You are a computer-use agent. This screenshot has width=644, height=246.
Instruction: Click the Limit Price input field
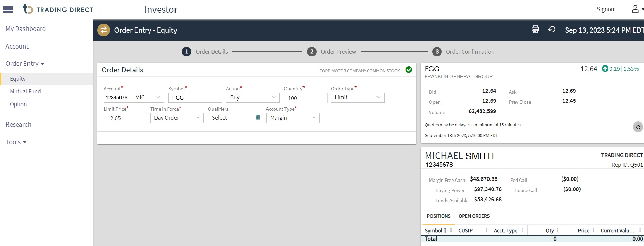click(x=125, y=118)
